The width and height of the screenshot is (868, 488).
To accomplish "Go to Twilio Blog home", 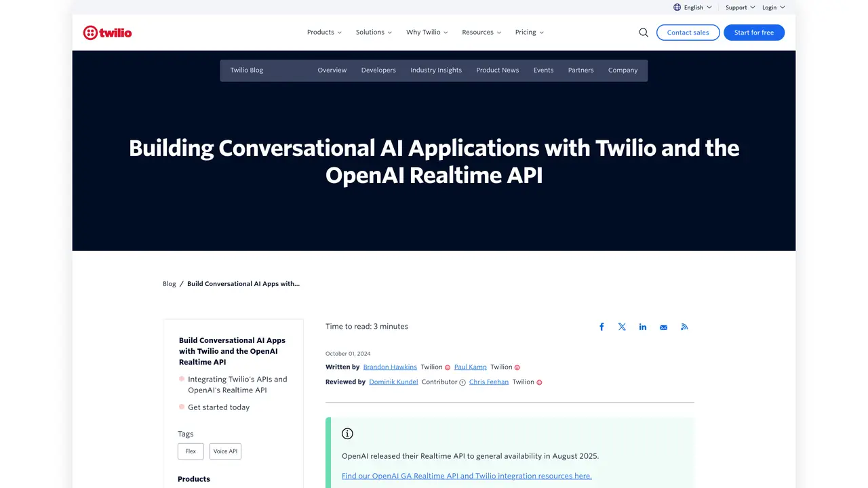I will (247, 70).
